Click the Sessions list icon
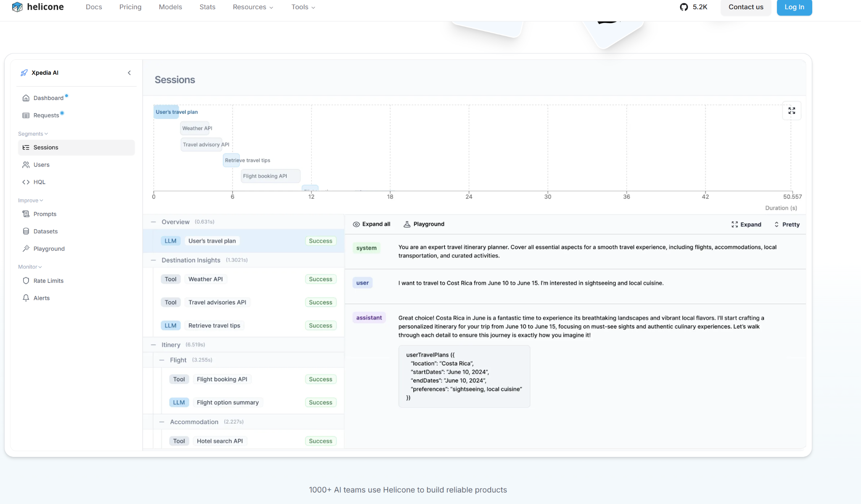 26,148
